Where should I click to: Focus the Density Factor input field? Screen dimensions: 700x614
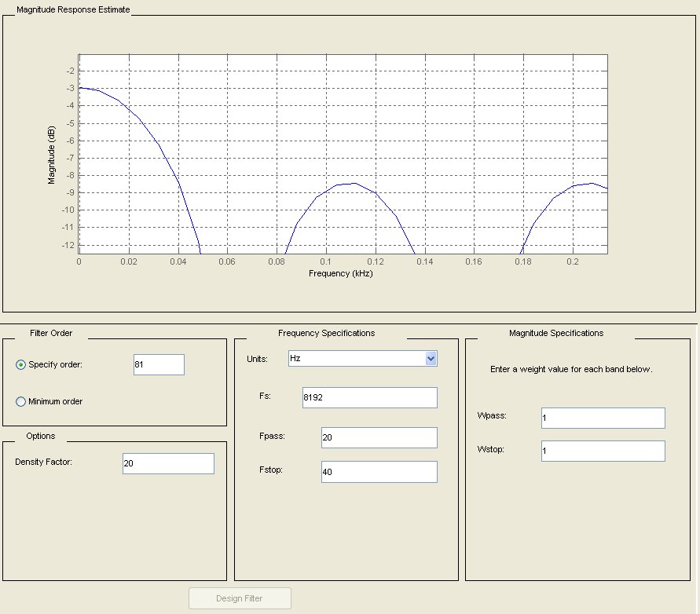click(x=168, y=464)
